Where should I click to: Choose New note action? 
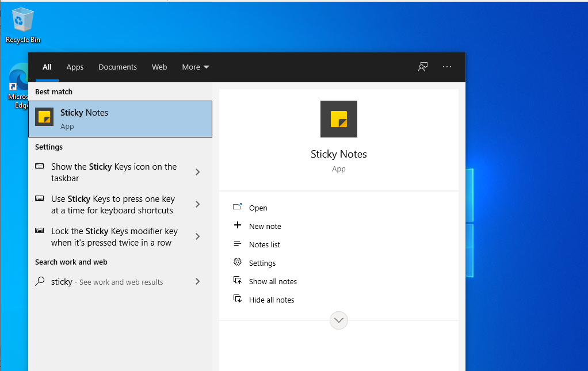265,227
